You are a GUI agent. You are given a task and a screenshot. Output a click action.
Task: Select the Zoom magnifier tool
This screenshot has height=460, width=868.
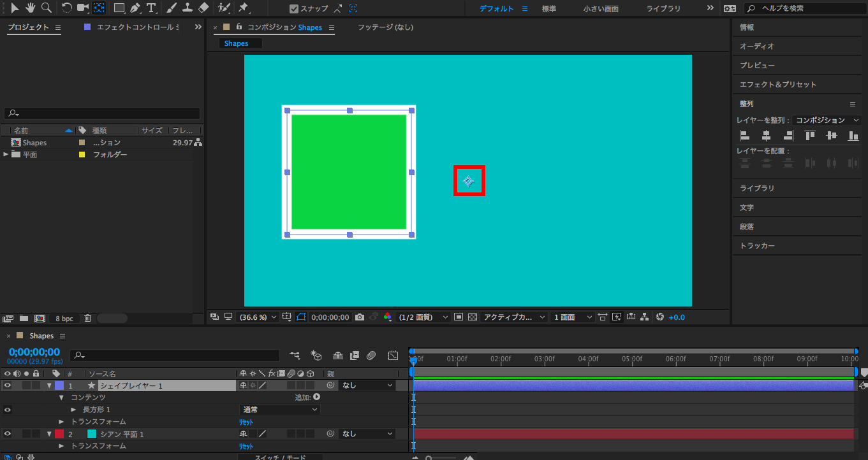[x=46, y=8]
